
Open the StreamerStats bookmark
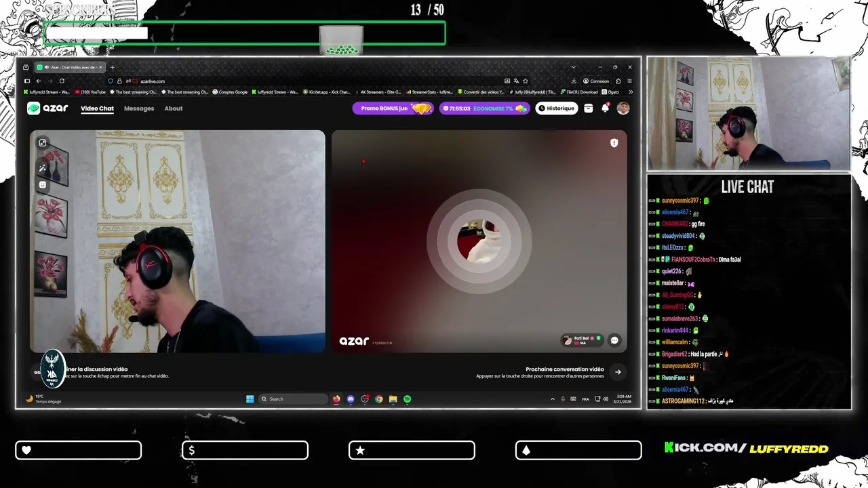[x=429, y=92]
